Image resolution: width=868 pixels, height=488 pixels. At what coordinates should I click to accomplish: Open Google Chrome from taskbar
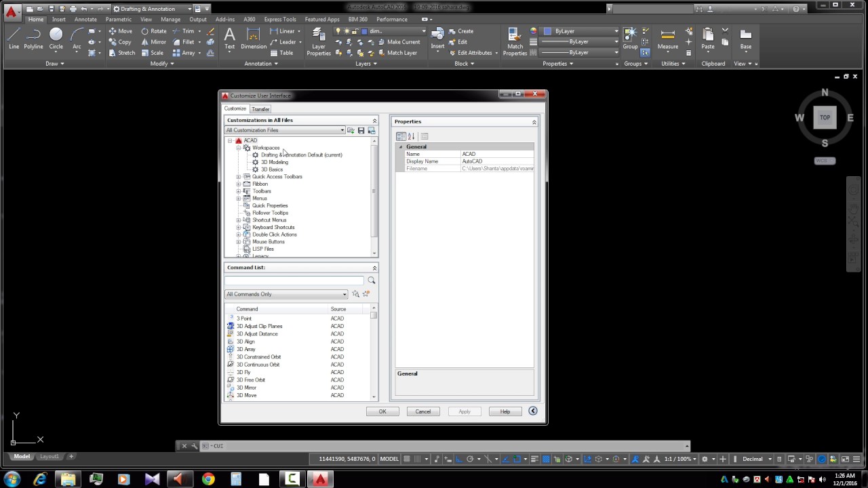[x=208, y=479]
